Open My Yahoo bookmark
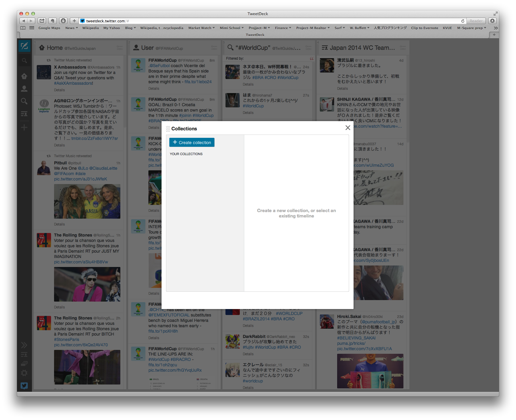The image size is (516, 420). coord(112,28)
